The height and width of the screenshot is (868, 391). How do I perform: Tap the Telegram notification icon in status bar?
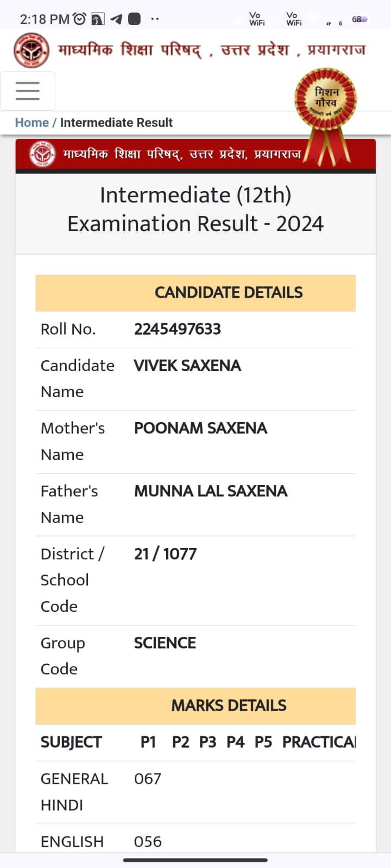click(116, 19)
